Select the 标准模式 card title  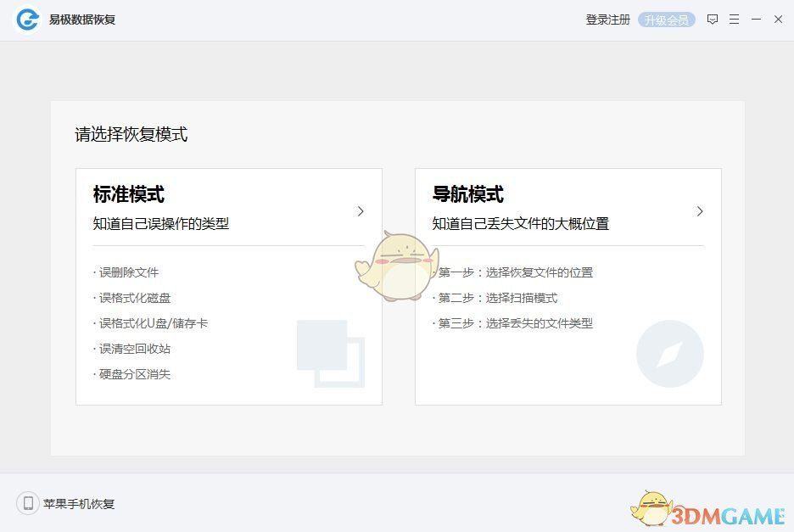click(x=129, y=194)
